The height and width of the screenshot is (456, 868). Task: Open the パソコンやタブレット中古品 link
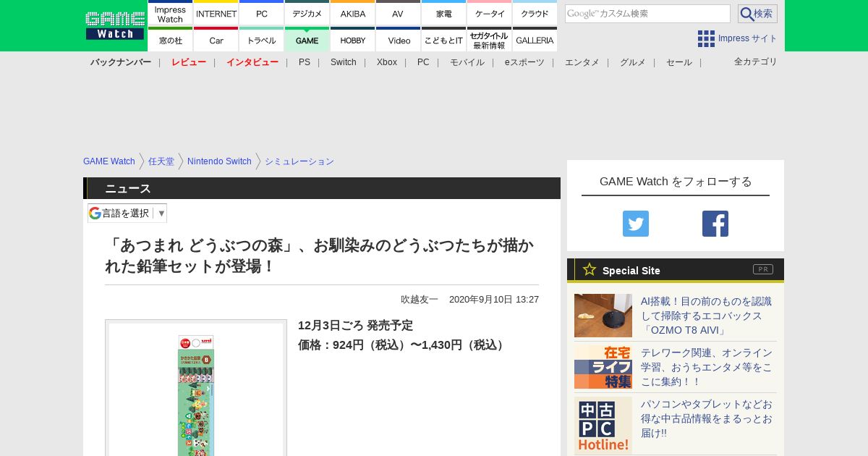[707, 418]
